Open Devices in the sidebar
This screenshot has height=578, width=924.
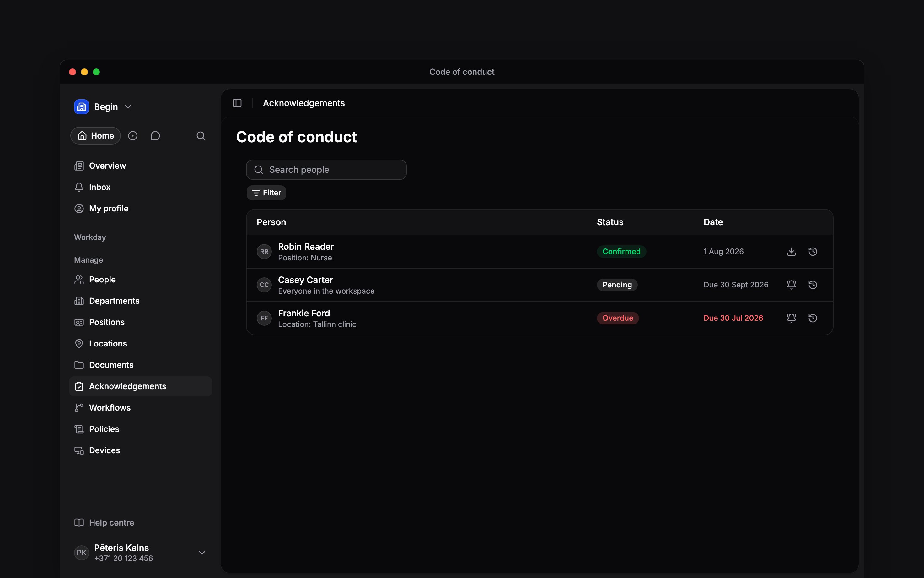click(141, 451)
